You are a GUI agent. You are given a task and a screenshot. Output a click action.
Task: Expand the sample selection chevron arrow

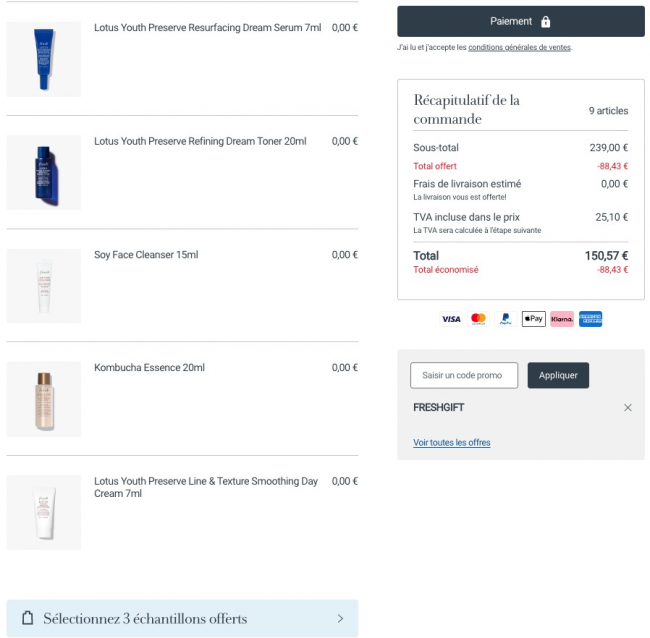(x=340, y=619)
